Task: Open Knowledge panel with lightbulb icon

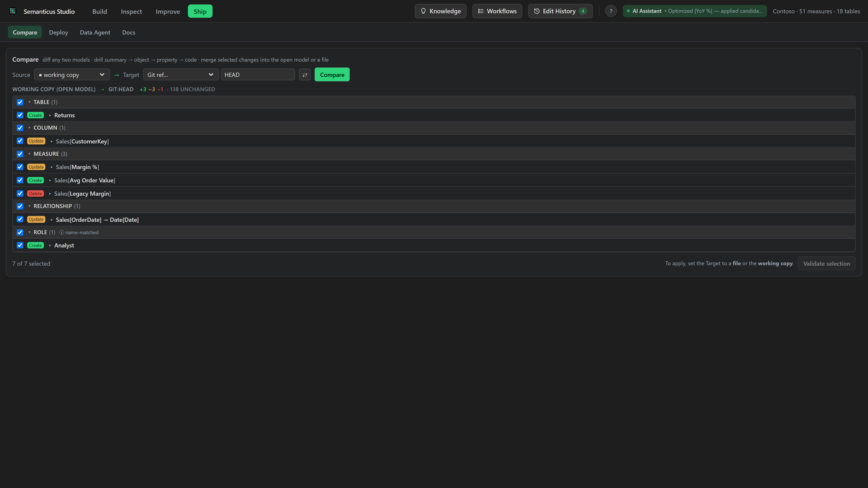Action: [x=440, y=11]
